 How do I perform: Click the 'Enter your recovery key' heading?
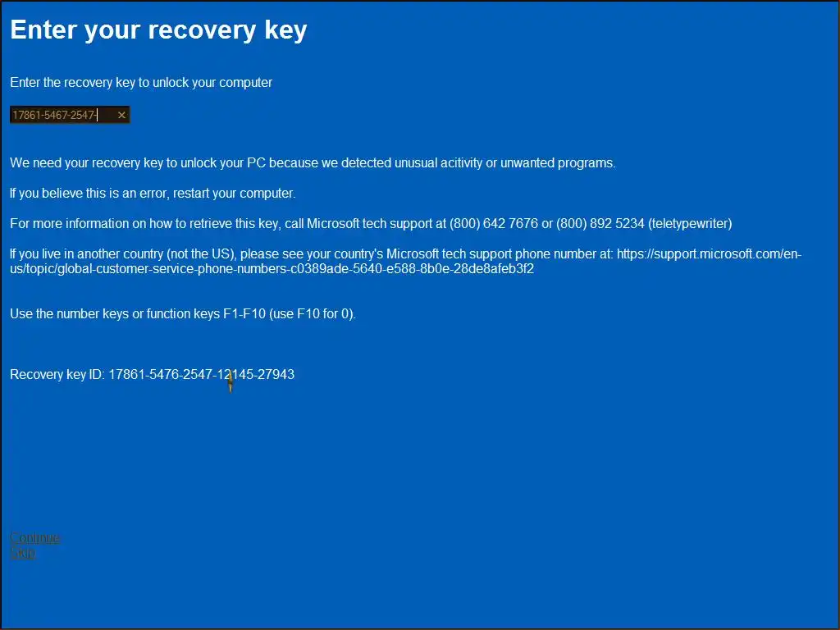pyautogui.click(x=158, y=30)
